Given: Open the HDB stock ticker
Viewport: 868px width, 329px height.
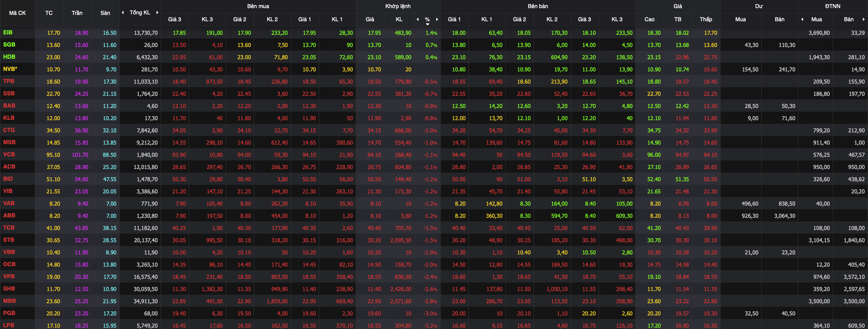Looking at the screenshot, I should (9, 57).
